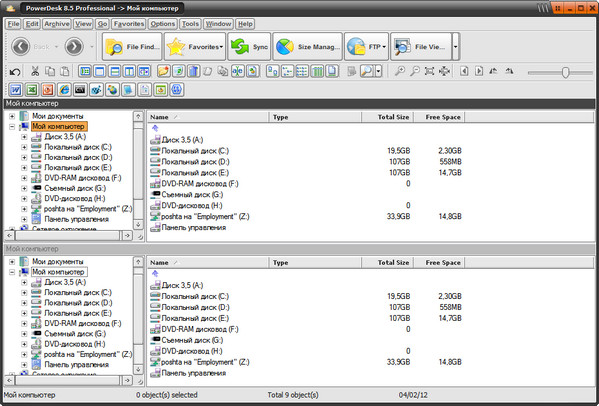Collapse Мой компьютер in the upper tree

click(x=12, y=126)
